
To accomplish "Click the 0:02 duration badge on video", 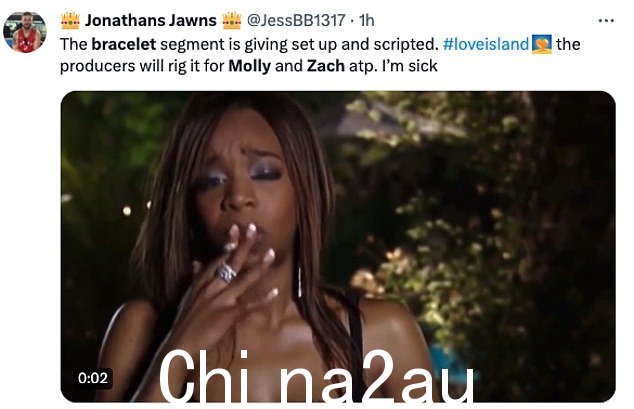I will [x=93, y=378].
